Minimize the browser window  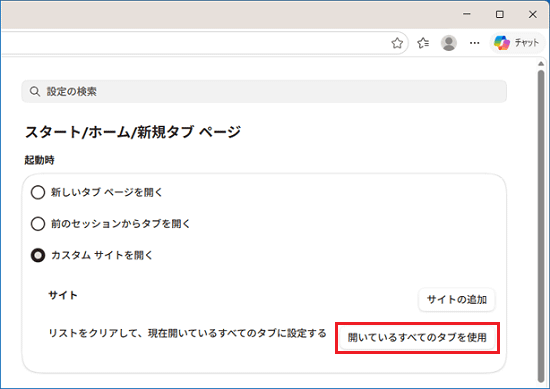[x=467, y=14]
